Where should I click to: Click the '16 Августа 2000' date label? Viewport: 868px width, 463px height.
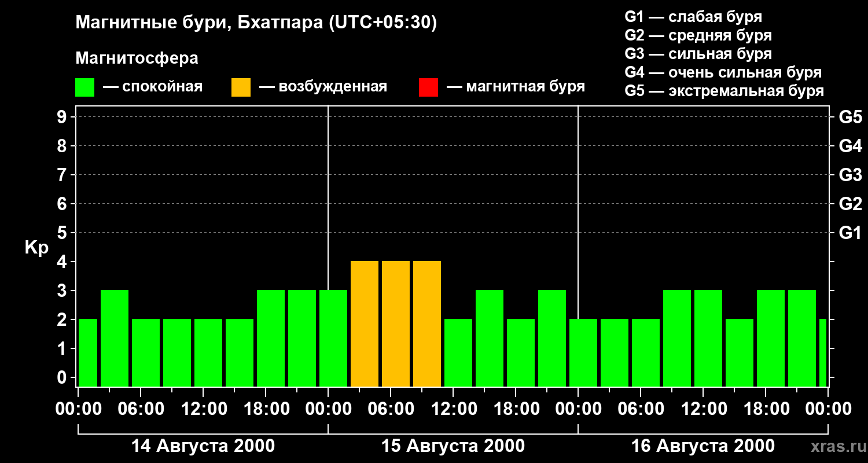[x=703, y=446]
